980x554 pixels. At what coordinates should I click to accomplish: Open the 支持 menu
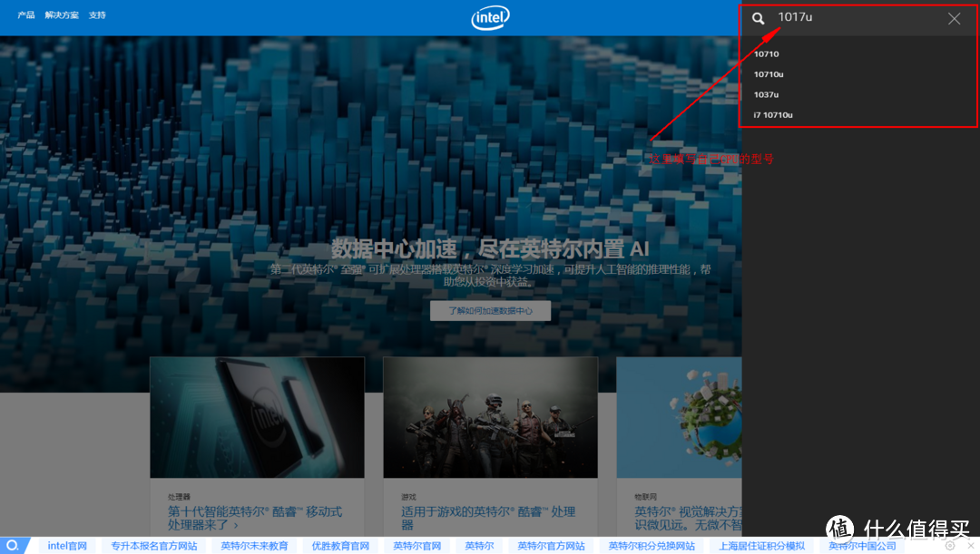click(97, 15)
